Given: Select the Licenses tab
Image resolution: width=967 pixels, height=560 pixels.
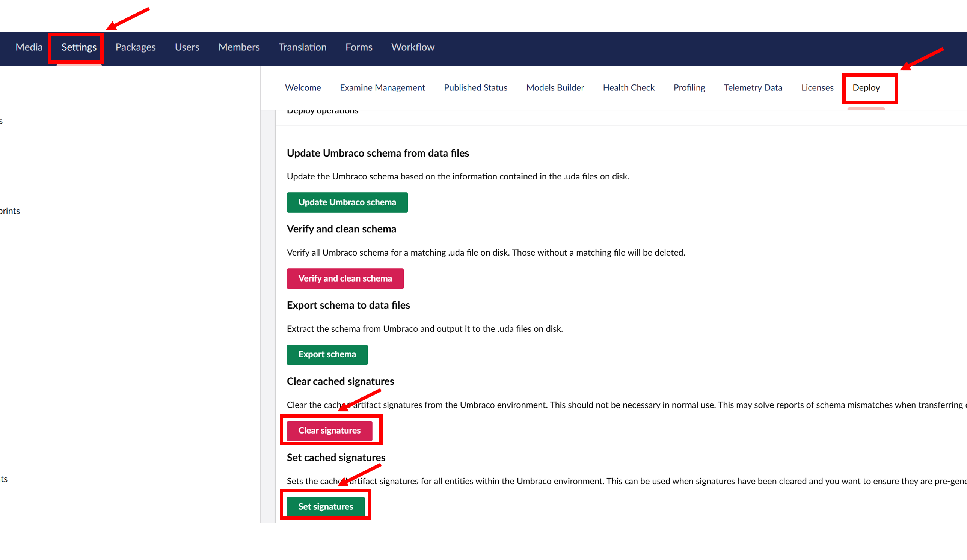Looking at the screenshot, I should 817,88.
